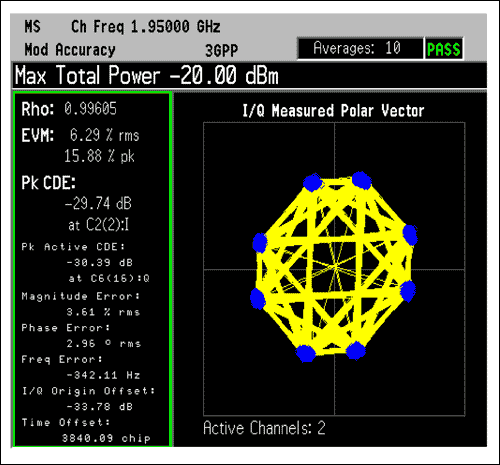Click the Max Total Power -20.00 dBm banner
The height and width of the screenshot is (465, 500).
(x=147, y=75)
